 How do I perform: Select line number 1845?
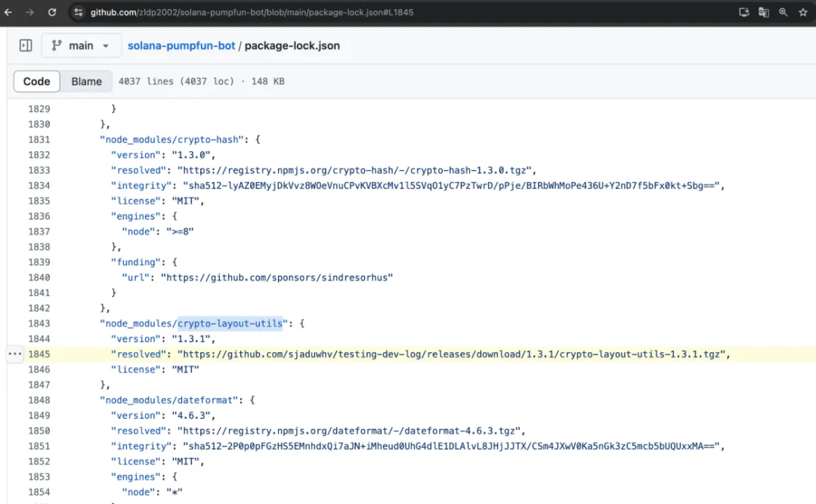click(x=39, y=354)
